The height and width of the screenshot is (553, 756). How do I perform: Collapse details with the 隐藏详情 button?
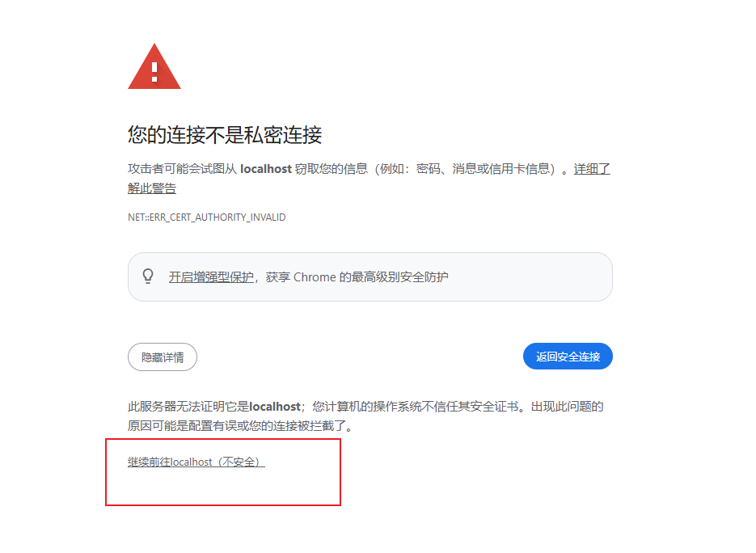tap(163, 357)
